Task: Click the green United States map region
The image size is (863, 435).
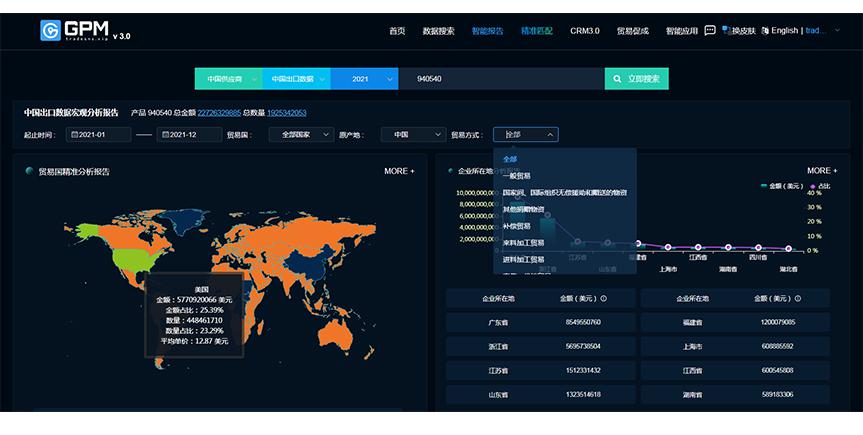Action: tap(130, 260)
